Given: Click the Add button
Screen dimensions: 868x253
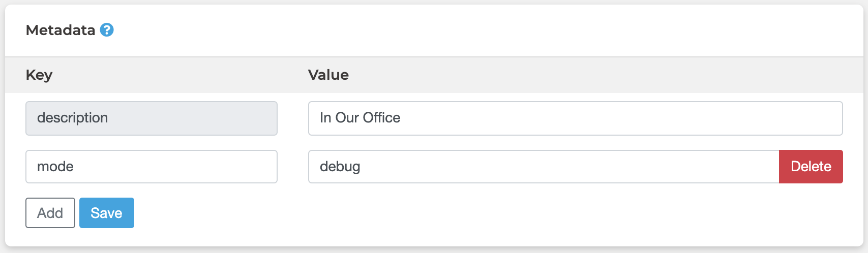Looking at the screenshot, I should coord(50,213).
